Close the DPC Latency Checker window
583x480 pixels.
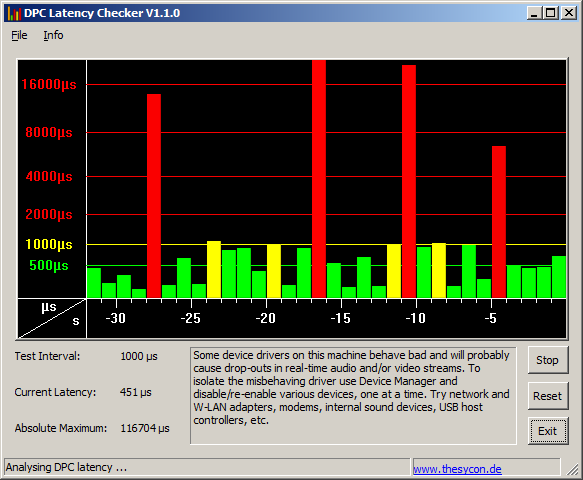point(569,13)
